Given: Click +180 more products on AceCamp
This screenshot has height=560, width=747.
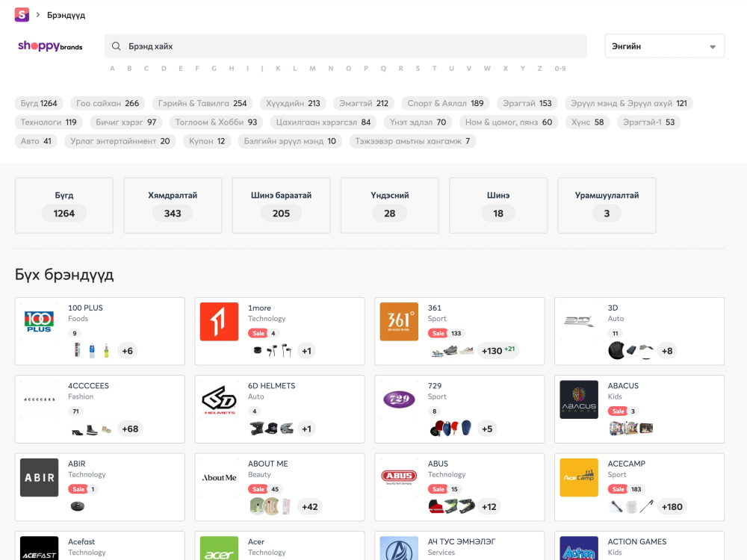Looking at the screenshot, I should click(672, 507).
